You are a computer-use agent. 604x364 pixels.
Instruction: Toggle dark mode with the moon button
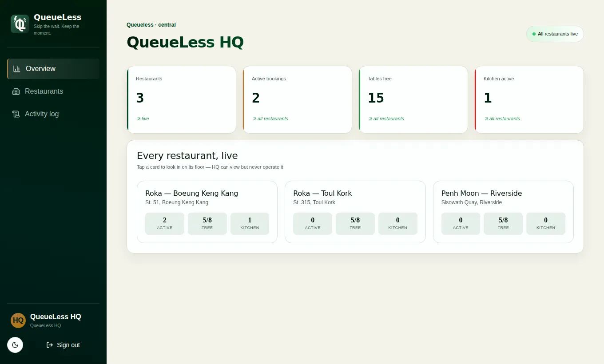pyautogui.click(x=15, y=345)
